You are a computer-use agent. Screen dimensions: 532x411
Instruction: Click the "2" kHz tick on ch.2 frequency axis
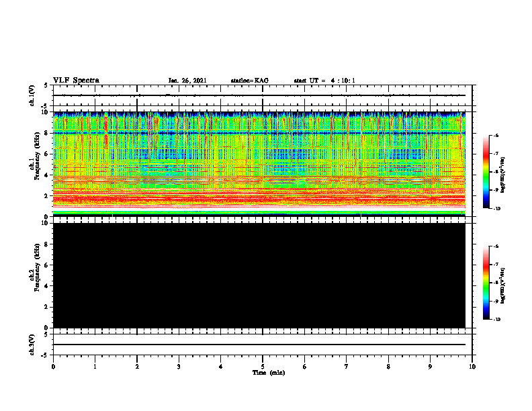point(47,307)
